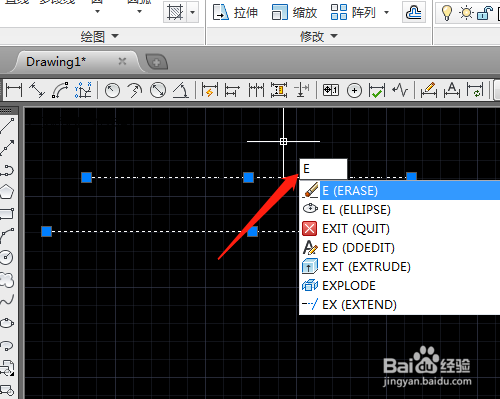Select the Radius dimension tool

click(x=112, y=90)
